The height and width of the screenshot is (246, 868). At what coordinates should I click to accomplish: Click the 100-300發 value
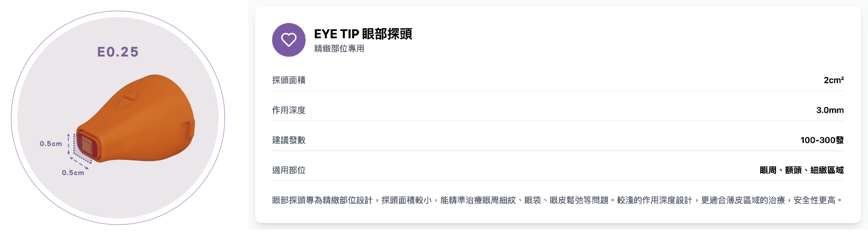[x=822, y=140]
